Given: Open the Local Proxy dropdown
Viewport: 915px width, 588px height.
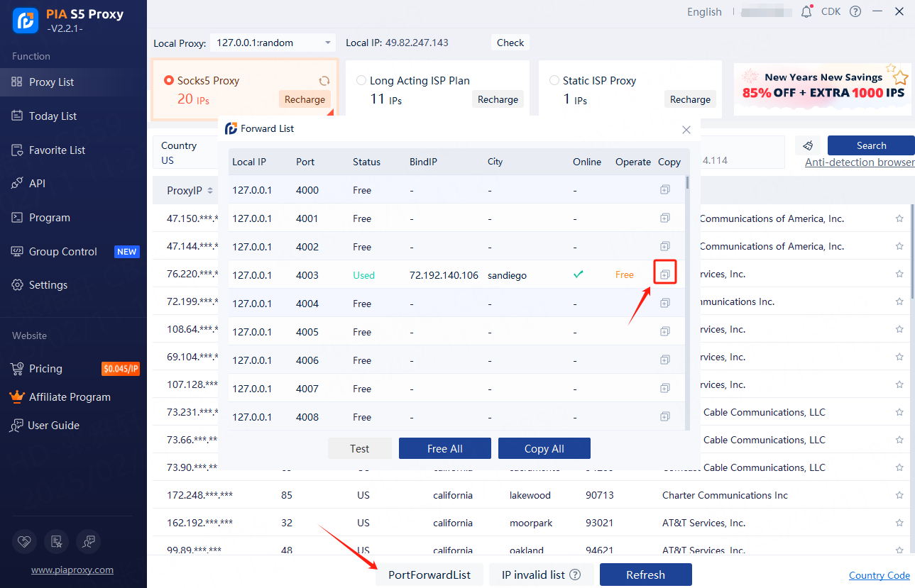Looking at the screenshot, I should pyautogui.click(x=273, y=43).
